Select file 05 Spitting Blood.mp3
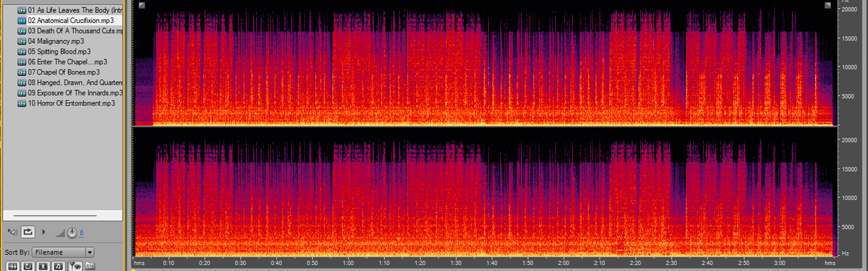This screenshot has height=271, width=868. [x=59, y=51]
